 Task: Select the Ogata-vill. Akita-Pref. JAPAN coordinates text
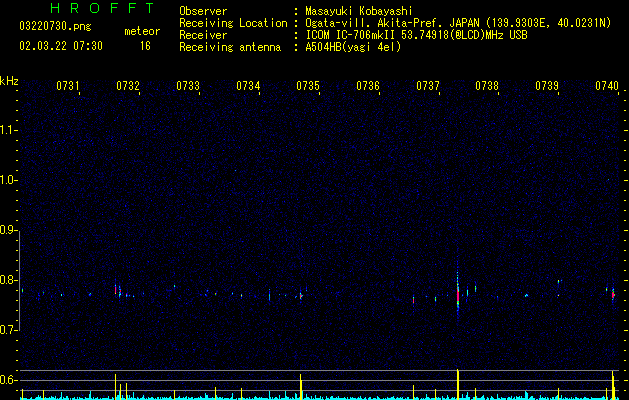coord(458,23)
